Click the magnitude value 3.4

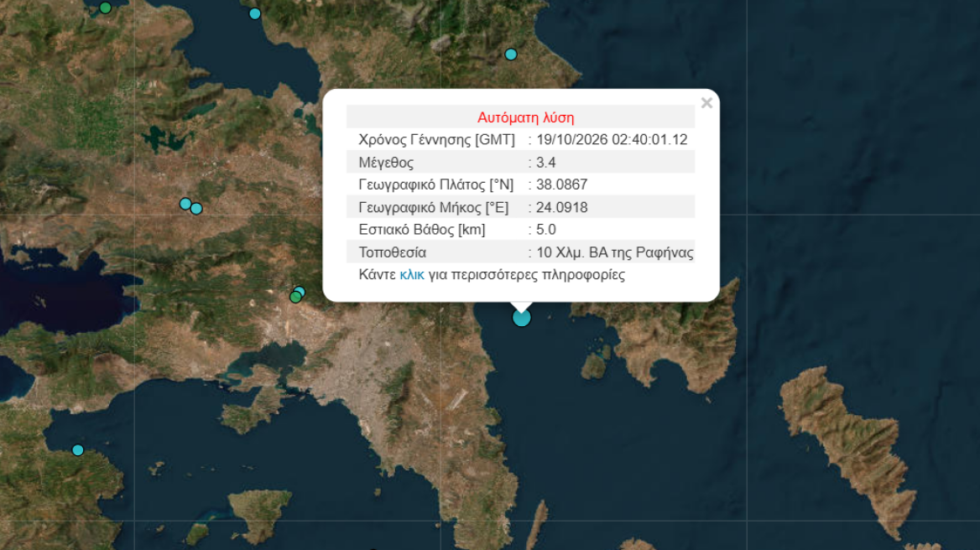click(545, 163)
